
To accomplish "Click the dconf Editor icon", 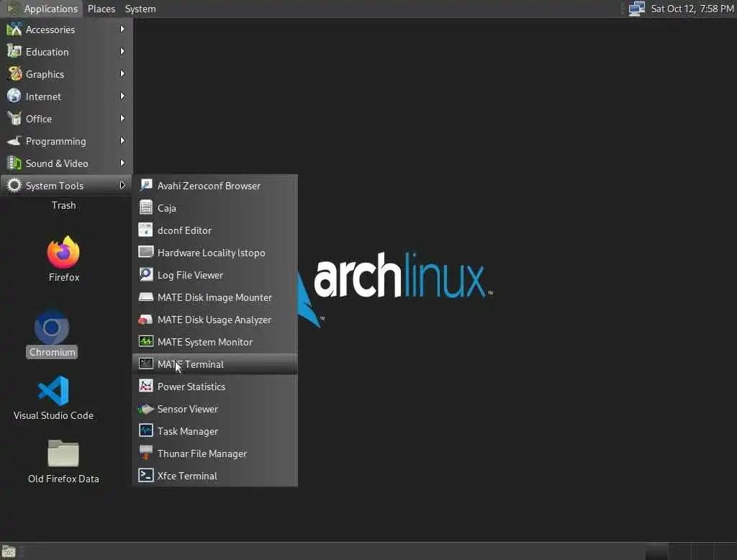I will pos(145,230).
